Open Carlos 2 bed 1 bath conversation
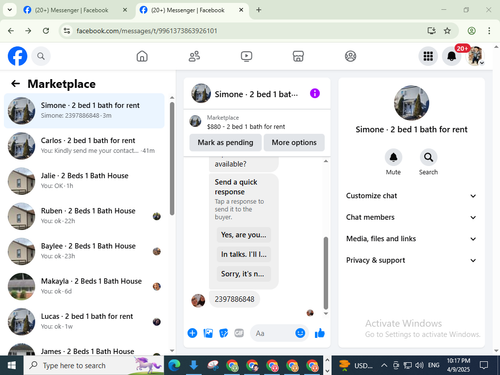The image size is (500, 375). [x=84, y=146]
